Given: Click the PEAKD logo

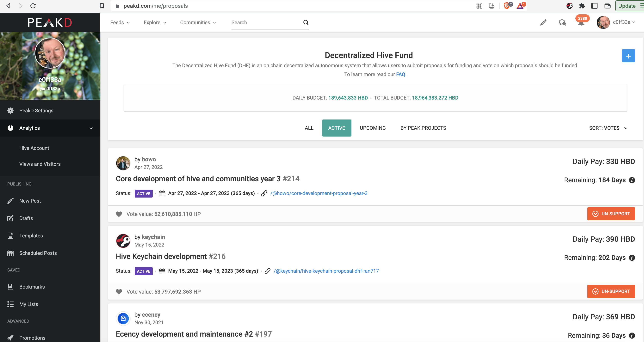Looking at the screenshot, I should [50, 22].
